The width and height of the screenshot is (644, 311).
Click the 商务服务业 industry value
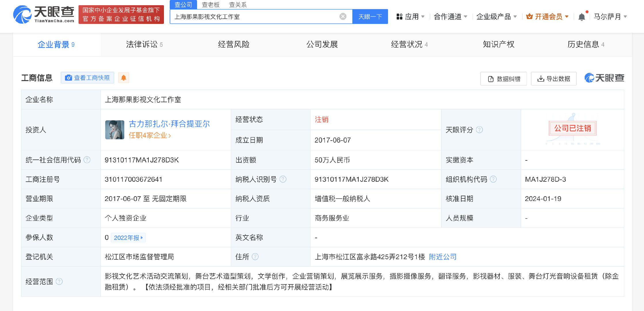[332, 218]
